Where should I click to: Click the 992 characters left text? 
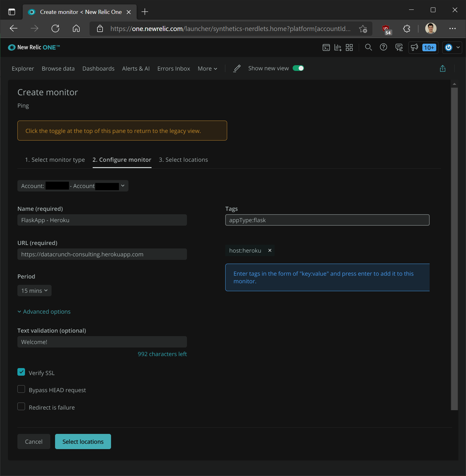click(162, 354)
